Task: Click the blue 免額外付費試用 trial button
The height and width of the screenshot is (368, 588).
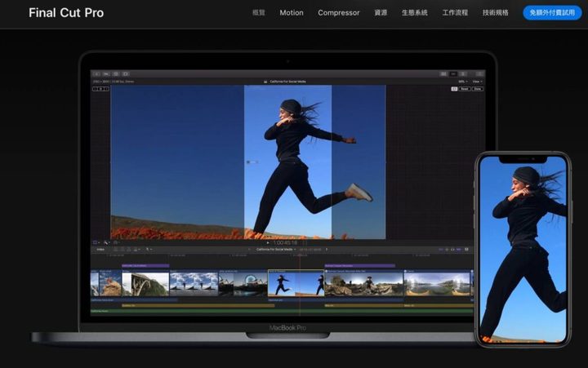Action: (552, 13)
